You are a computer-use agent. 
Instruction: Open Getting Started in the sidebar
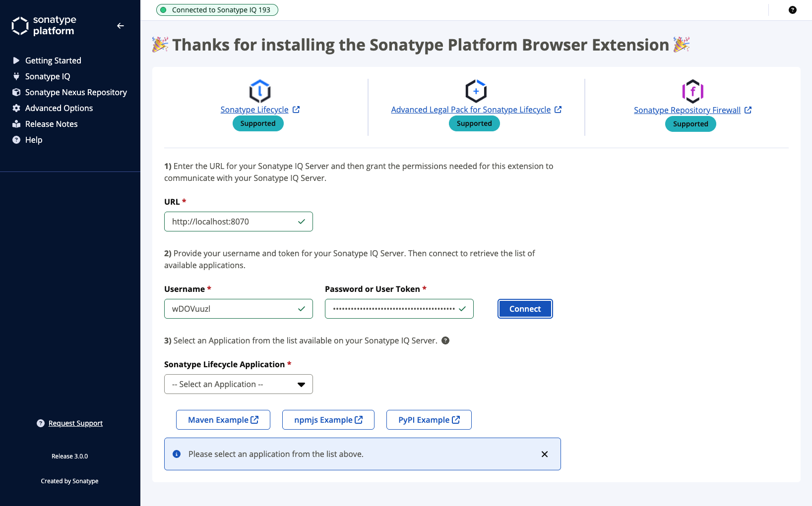[x=53, y=60]
